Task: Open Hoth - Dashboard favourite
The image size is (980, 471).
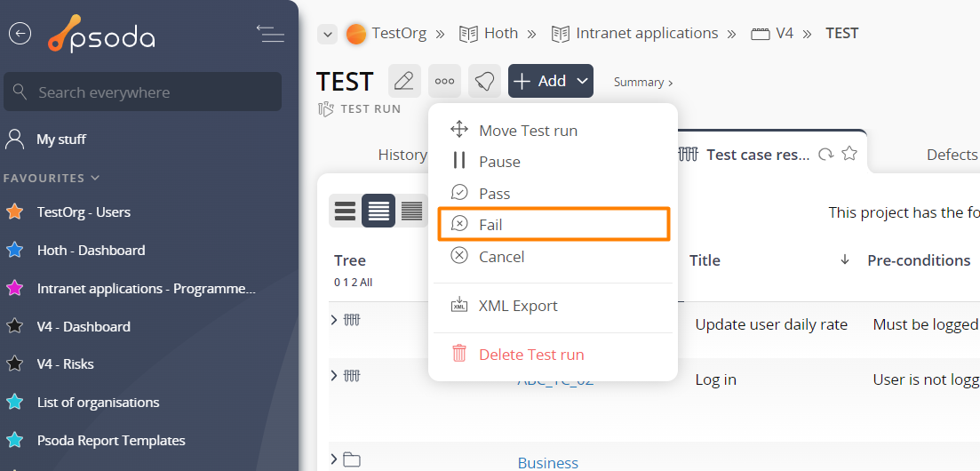Action: coord(91,251)
